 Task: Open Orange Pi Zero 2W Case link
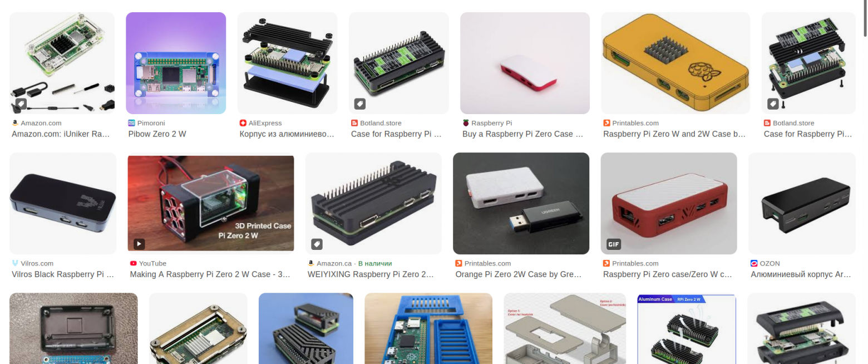coord(519,274)
